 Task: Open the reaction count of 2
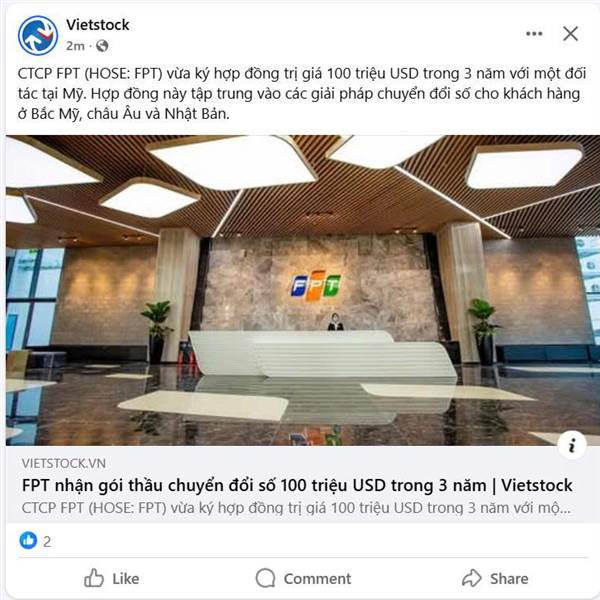click(x=47, y=541)
